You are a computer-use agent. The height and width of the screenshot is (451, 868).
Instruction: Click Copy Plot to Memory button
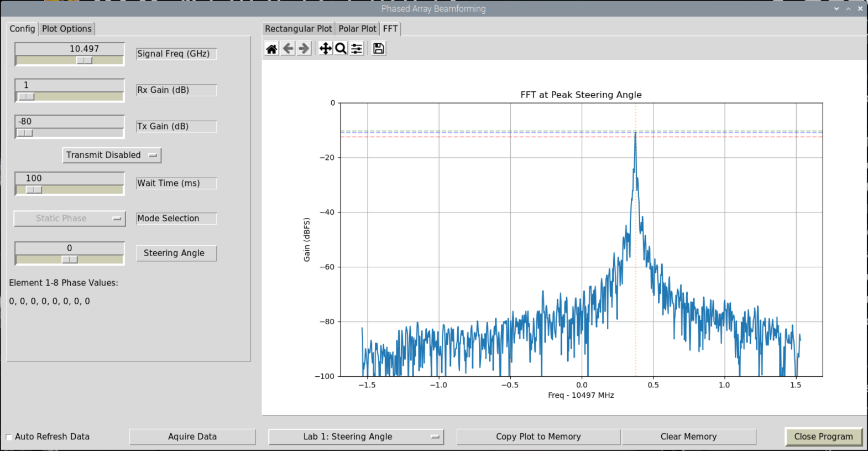pyautogui.click(x=538, y=437)
